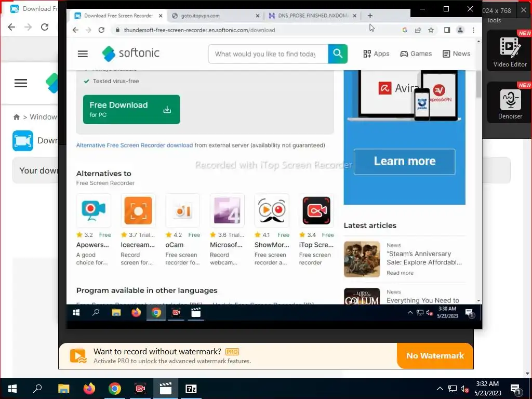Open the Microsoft Expression Encoder icon
The image size is (532, 399).
coord(228,210)
